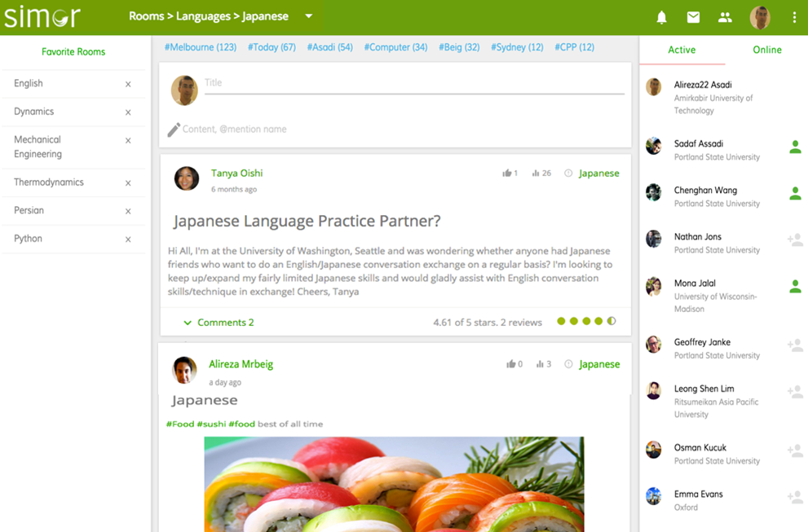Open the #Melbourne (123) hashtag
The height and width of the screenshot is (532, 808).
(201, 47)
